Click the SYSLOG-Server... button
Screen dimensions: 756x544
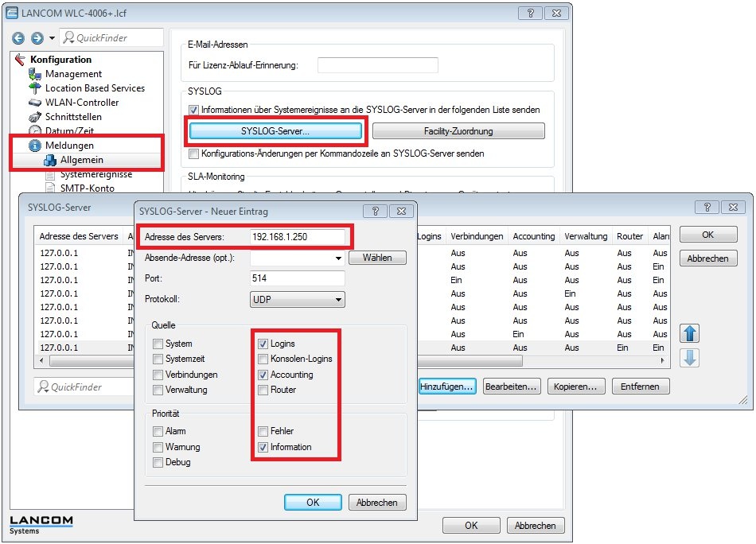point(275,130)
